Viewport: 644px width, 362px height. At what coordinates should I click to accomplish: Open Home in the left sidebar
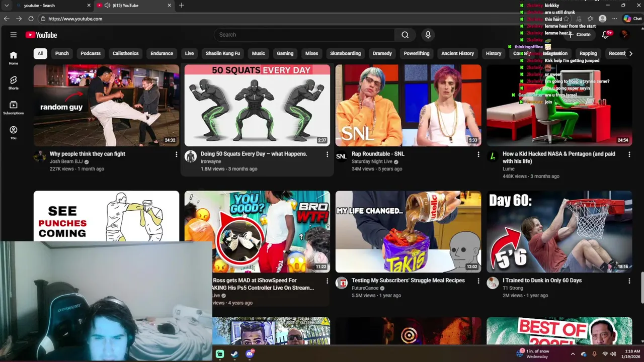click(x=14, y=58)
